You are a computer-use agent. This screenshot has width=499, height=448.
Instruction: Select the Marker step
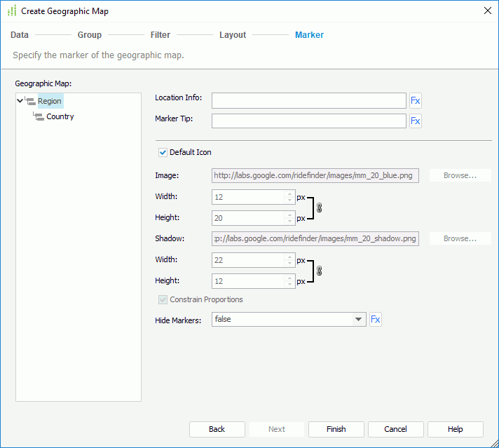tap(309, 35)
